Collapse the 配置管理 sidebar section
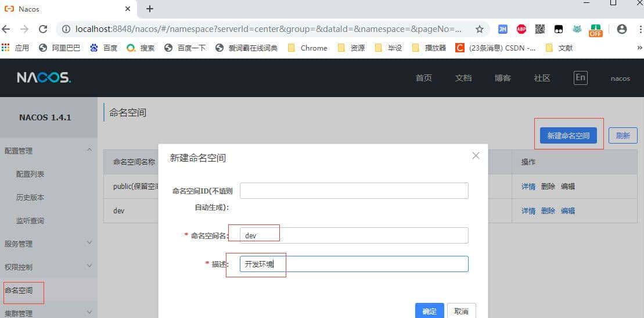 point(48,151)
